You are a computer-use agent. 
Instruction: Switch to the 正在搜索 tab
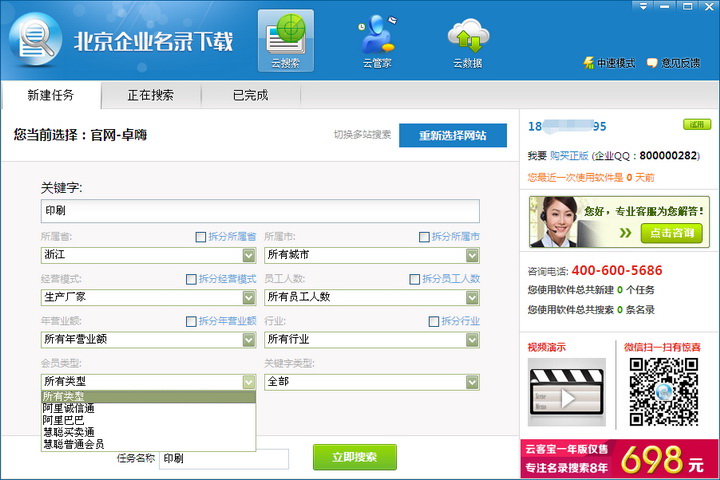click(150, 95)
